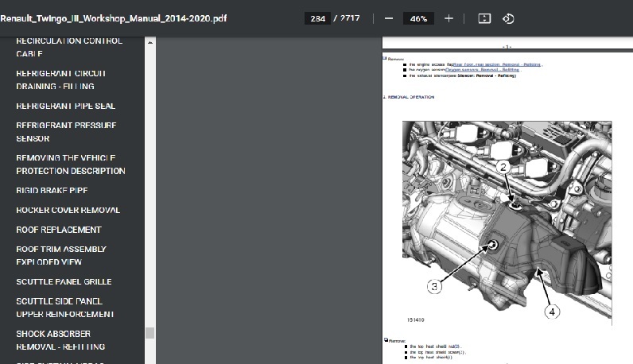Toggle fit to page view
This screenshot has width=633, height=364.
click(484, 18)
